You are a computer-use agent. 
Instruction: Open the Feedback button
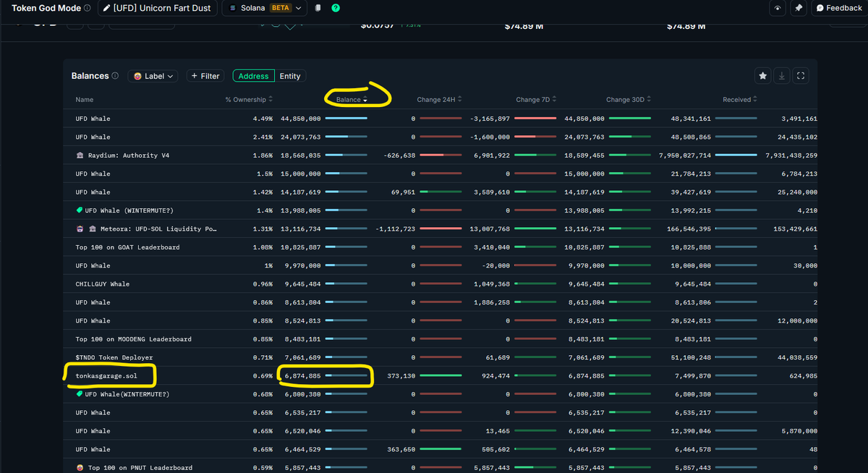tap(839, 8)
